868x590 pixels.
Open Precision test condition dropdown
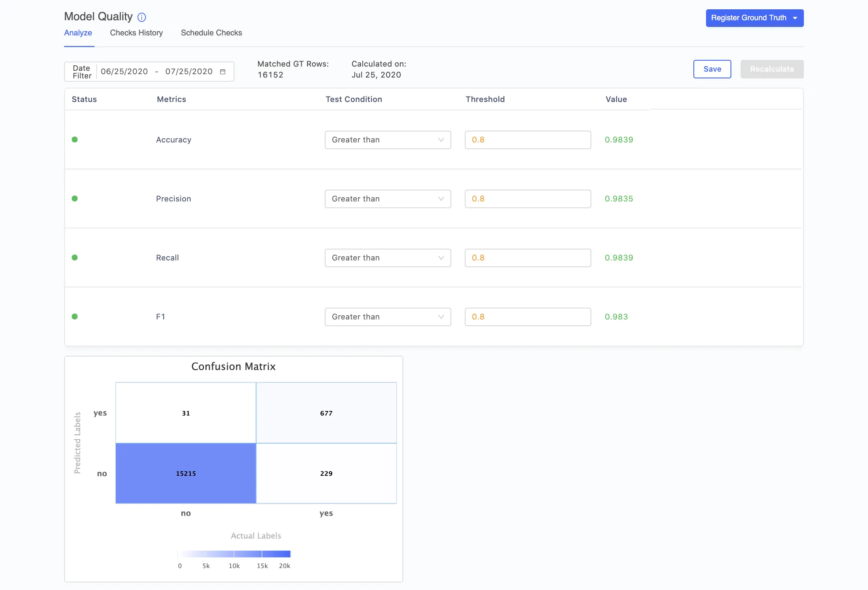click(388, 199)
